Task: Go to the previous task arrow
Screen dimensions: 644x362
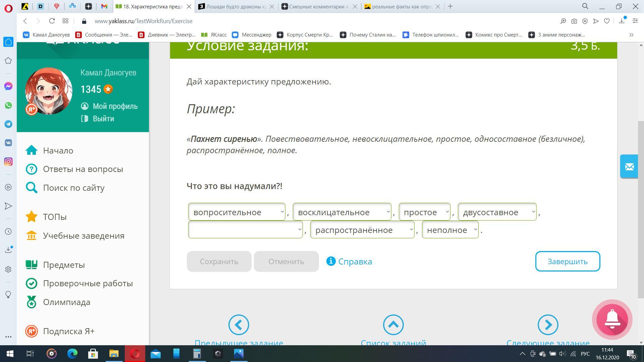Action: pyautogui.click(x=238, y=324)
